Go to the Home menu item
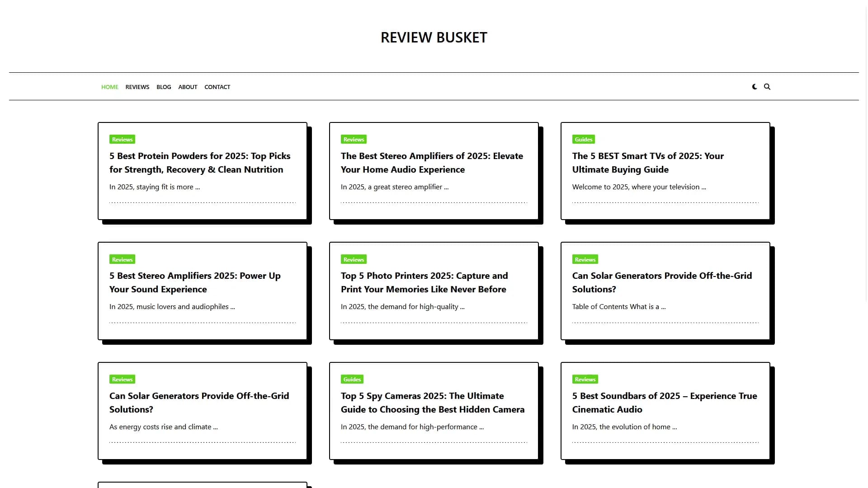The height and width of the screenshot is (488, 868). pyautogui.click(x=110, y=87)
